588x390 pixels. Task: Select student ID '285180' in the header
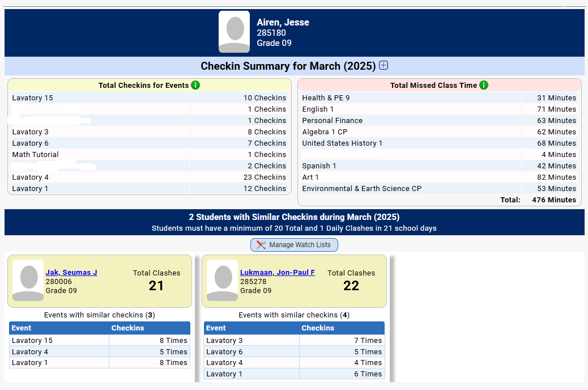271,33
